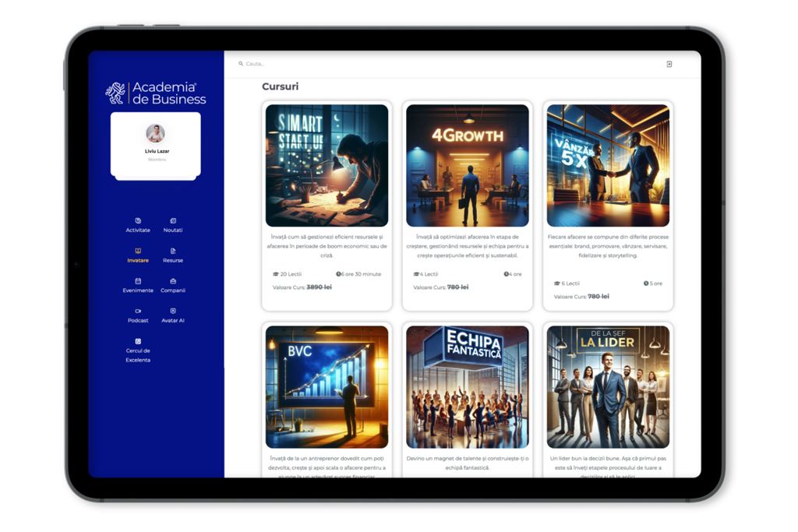
Task: Click the Cercul de Excelenta label
Action: click(x=138, y=355)
